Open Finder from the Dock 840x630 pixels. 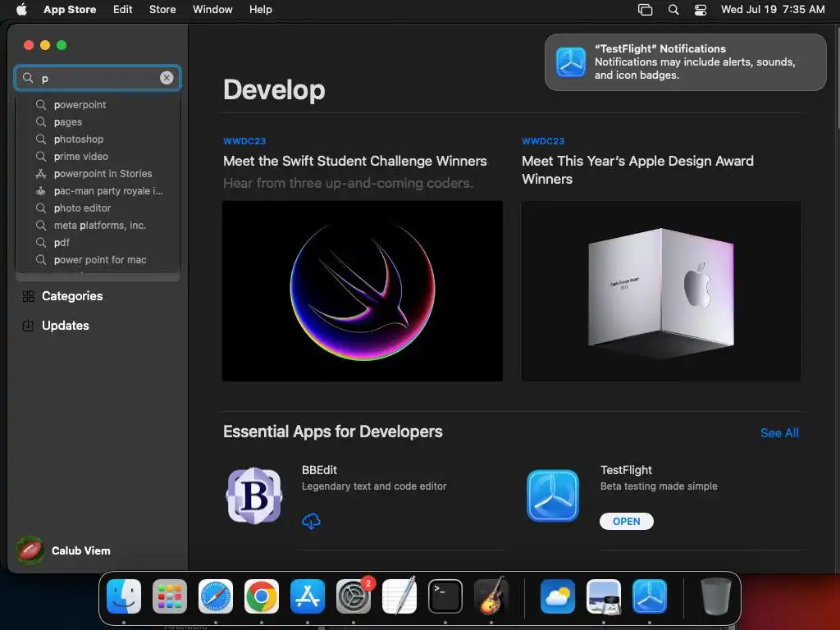pos(124,596)
